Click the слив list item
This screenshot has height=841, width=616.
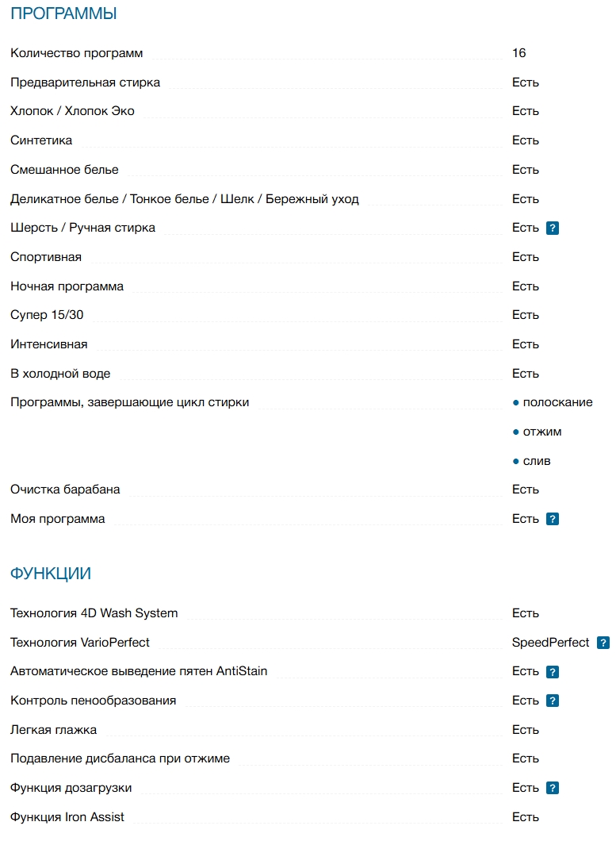point(537,461)
